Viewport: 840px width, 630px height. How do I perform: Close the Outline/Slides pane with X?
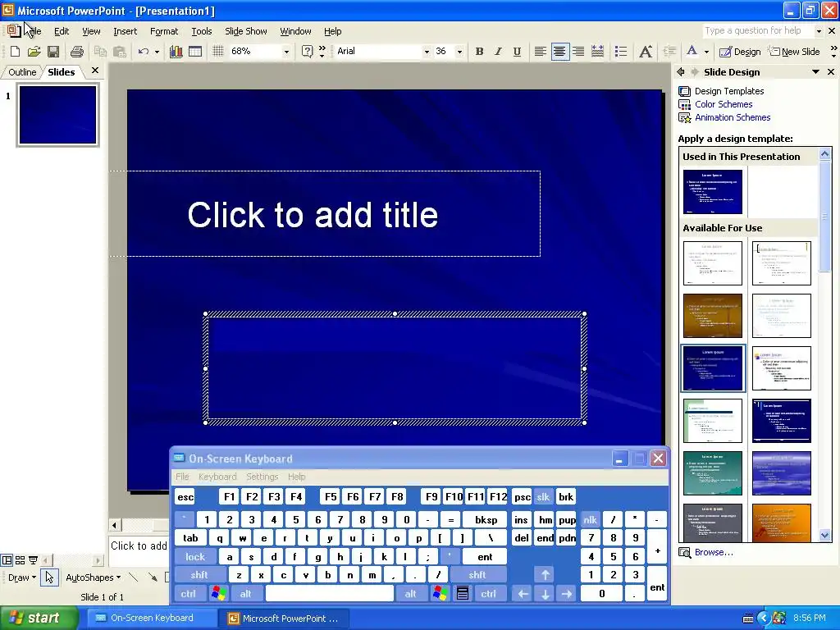click(x=95, y=71)
